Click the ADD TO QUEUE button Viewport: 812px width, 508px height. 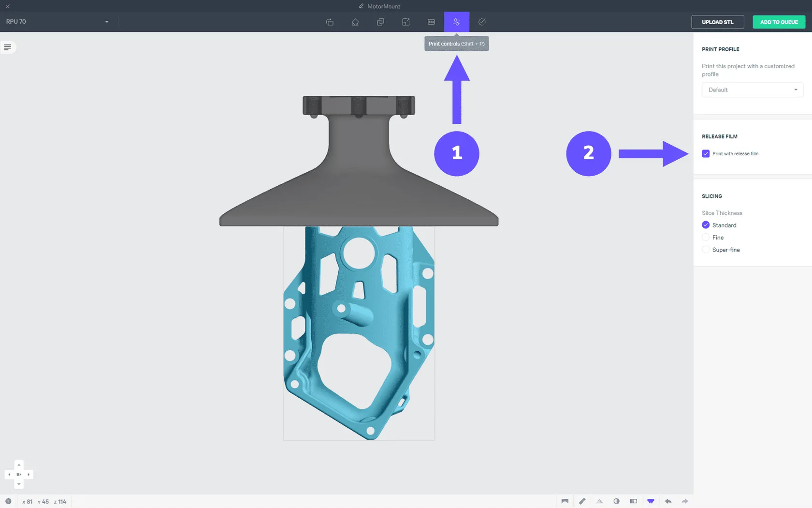point(779,22)
